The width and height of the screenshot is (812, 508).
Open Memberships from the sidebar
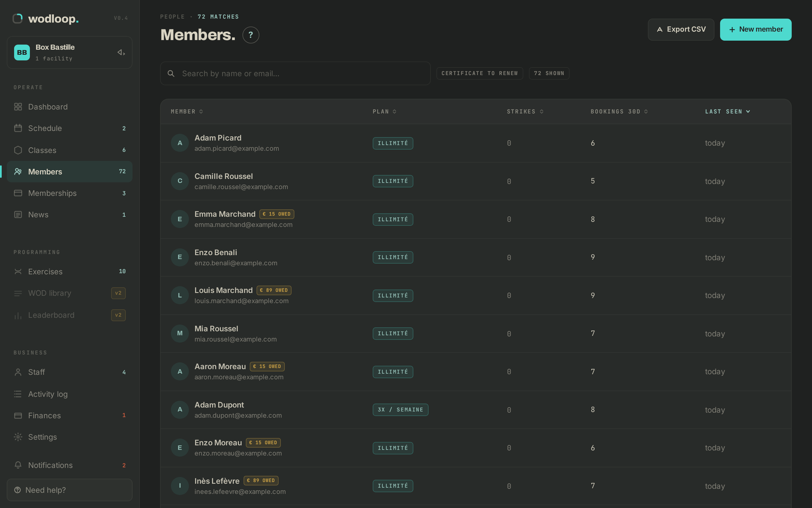tap(69, 193)
